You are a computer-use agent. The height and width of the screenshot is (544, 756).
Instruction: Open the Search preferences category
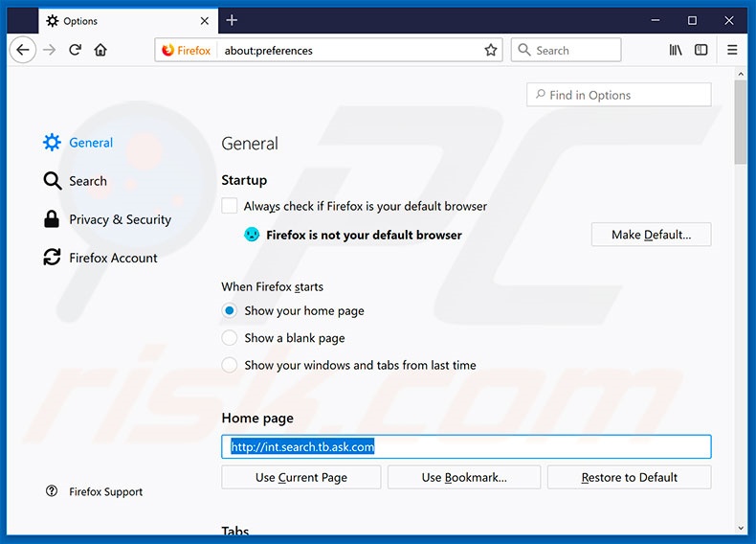(x=76, y=181)
